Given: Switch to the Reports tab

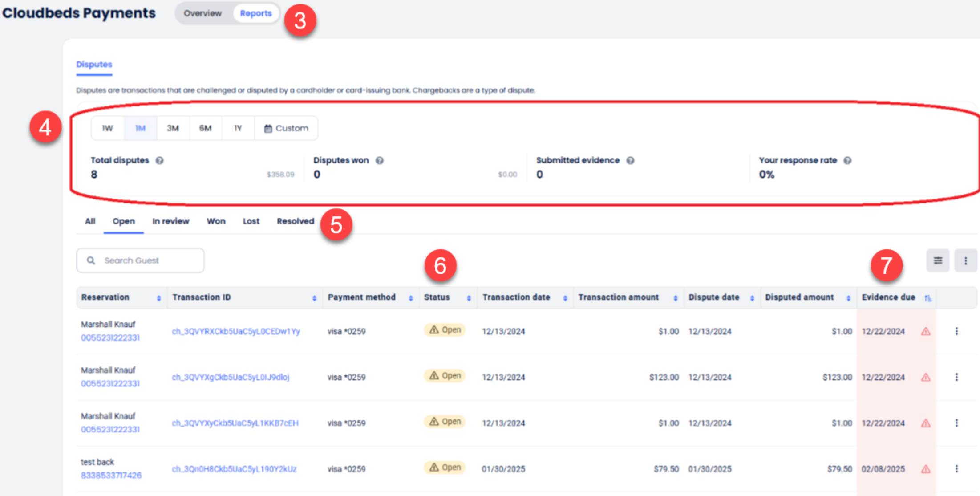Looking at the screenshot, I should pos(256,13).
